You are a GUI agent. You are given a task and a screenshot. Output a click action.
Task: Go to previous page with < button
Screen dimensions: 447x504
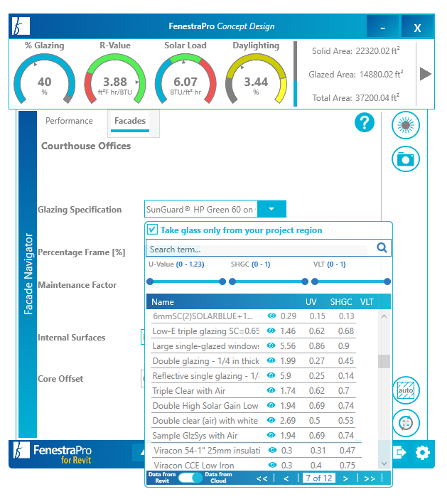286,478
